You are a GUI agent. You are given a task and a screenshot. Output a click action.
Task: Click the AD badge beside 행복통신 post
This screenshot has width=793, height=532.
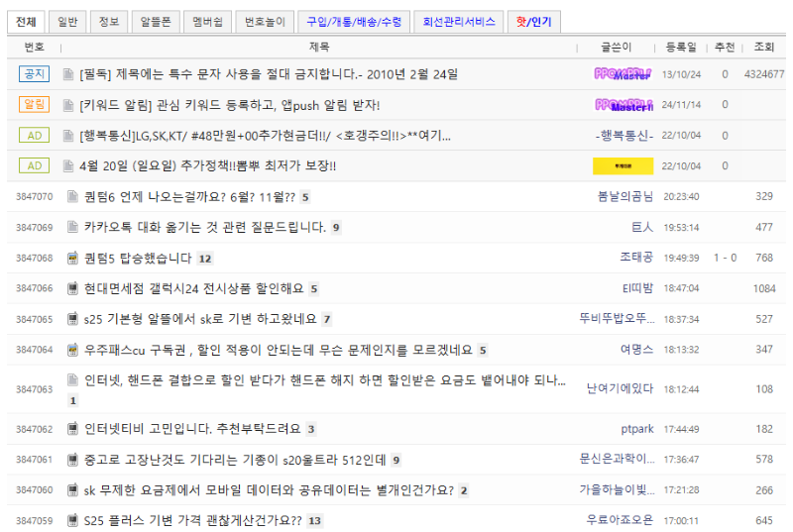(x=35, y=136)
